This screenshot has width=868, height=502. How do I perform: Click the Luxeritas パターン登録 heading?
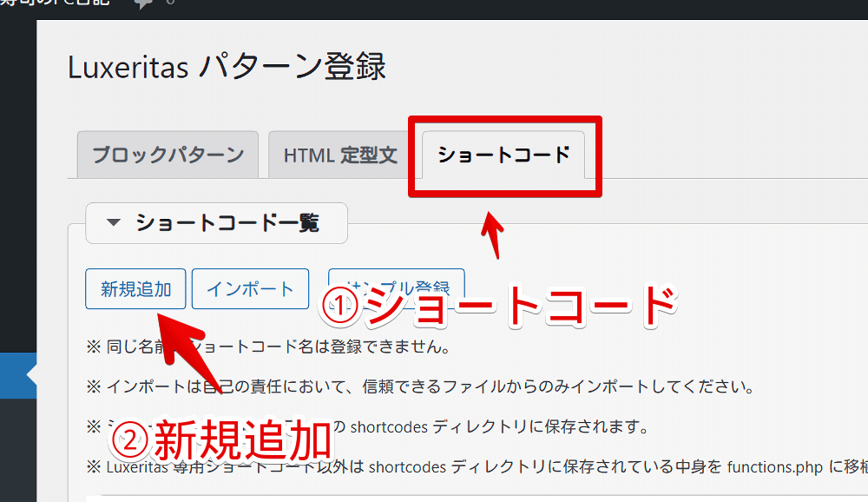coord(227,67)
